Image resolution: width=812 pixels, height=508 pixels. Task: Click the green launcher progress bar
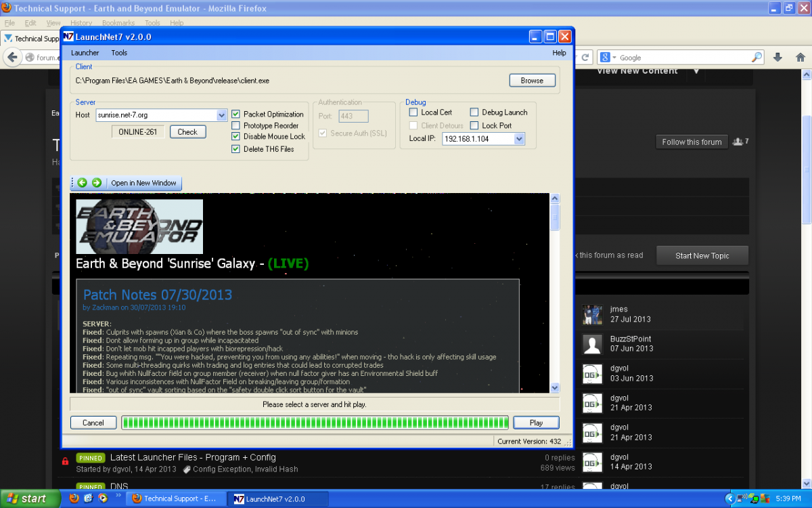315,423
